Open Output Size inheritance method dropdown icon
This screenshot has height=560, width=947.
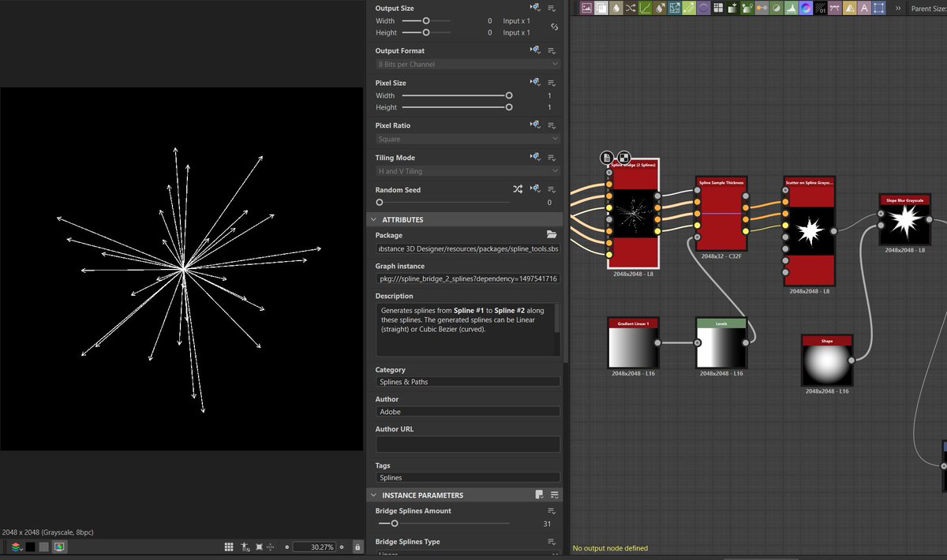pos(536,8)
